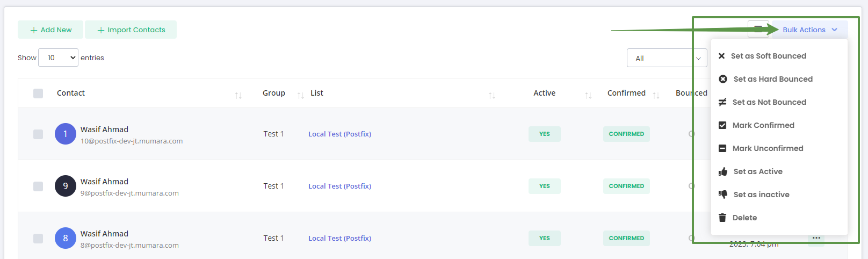
Task: Click the Confirmed column header
Action: [626, 93]
